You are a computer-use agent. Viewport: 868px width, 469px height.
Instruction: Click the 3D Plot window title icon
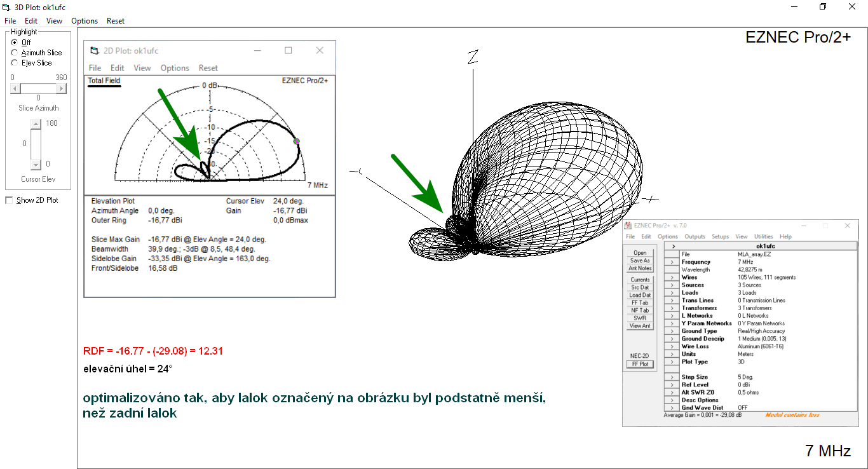[x=6, y=7]
